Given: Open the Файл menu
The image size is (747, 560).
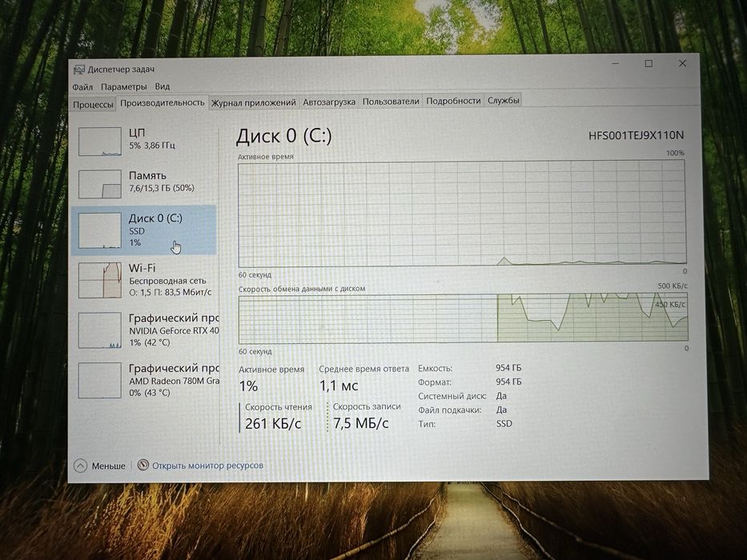Looking at the screenshot, I should point(82,87).
